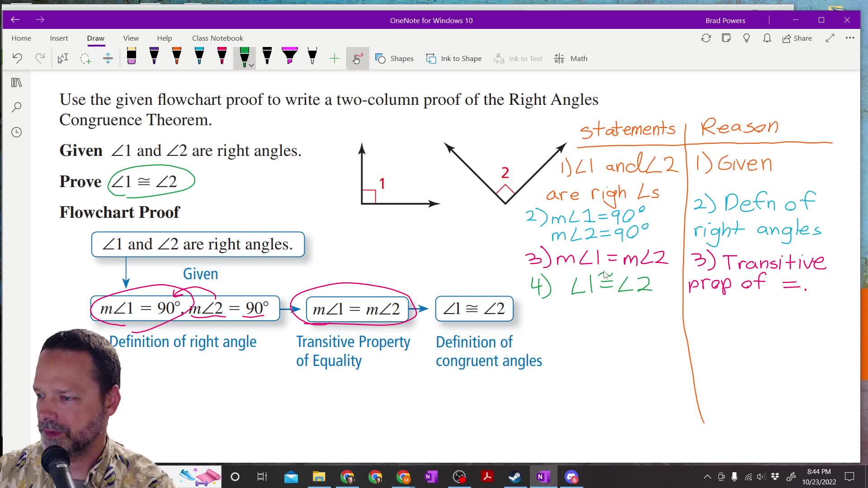
Task: Enter full screen mode
Action: click(x=830, y=38)
